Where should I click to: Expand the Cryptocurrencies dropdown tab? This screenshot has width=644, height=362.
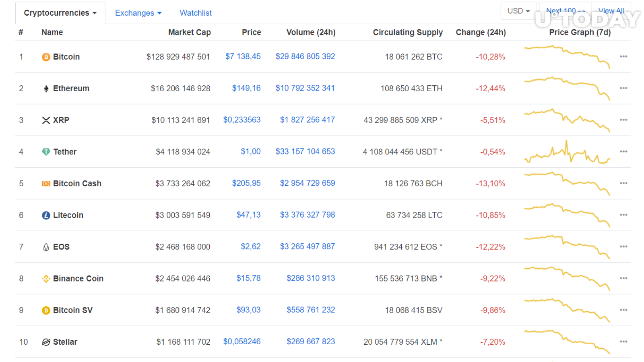pos(60,13)
